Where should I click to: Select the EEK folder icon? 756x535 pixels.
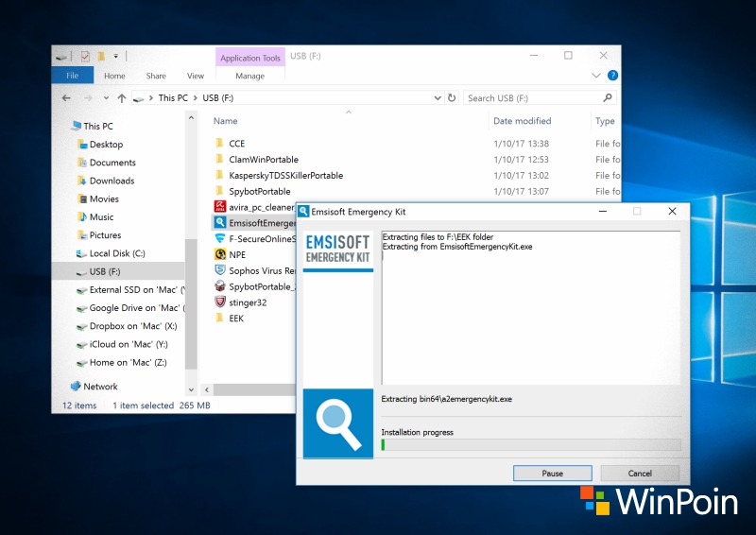click(x=220, y=318)
